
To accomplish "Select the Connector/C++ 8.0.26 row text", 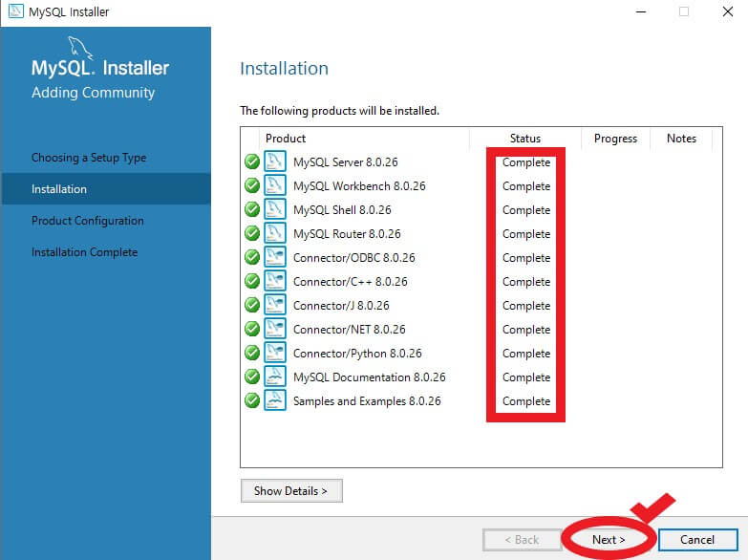I will click(351, 282).
